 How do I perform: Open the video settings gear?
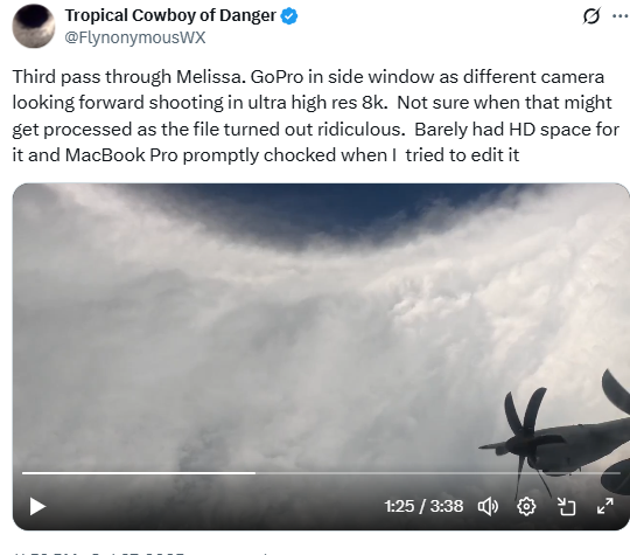point(526,506)
